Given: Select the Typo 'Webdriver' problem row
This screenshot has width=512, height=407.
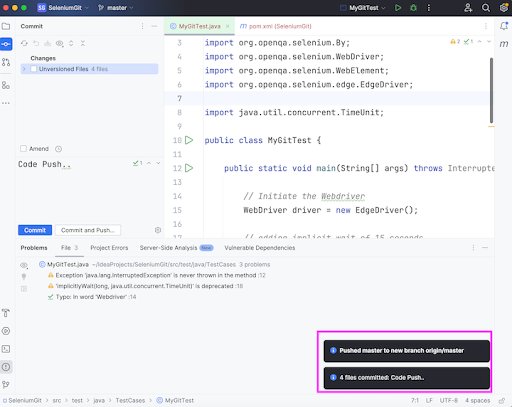Looking at the screenshot, I should tap(92, 297).
